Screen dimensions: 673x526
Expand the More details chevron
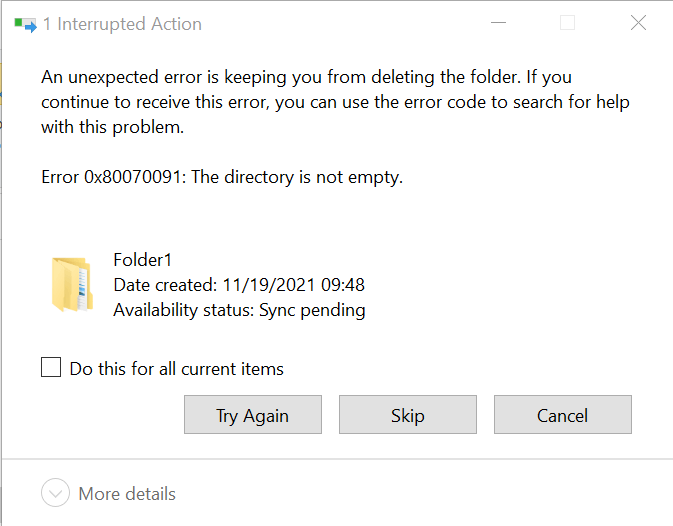(56, 494)
